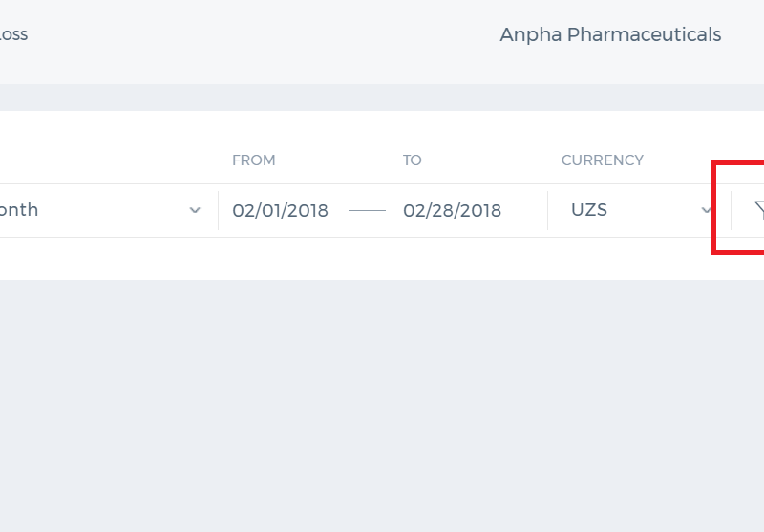Select Anpha Pharmaceuticals company name
764x532 pixels.
610,34
